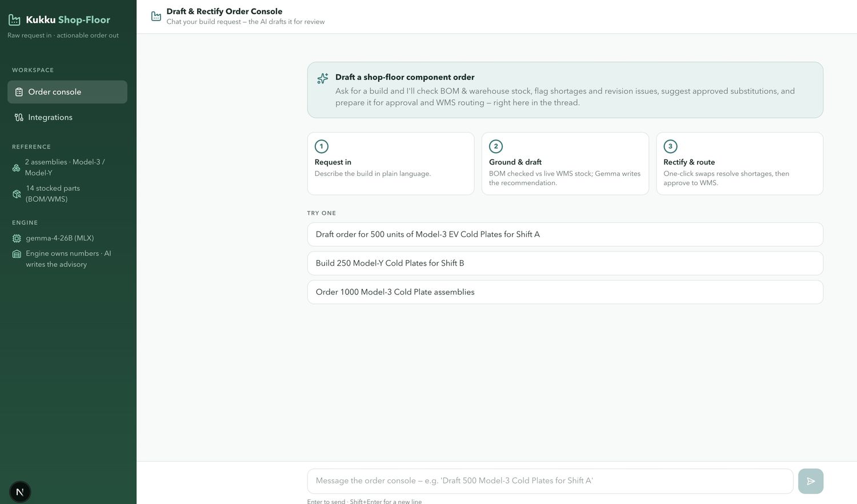The width and height of the screenshot is (857, 504).
Task: Click the factory icon in the console header
Action: tap(156, 16)
